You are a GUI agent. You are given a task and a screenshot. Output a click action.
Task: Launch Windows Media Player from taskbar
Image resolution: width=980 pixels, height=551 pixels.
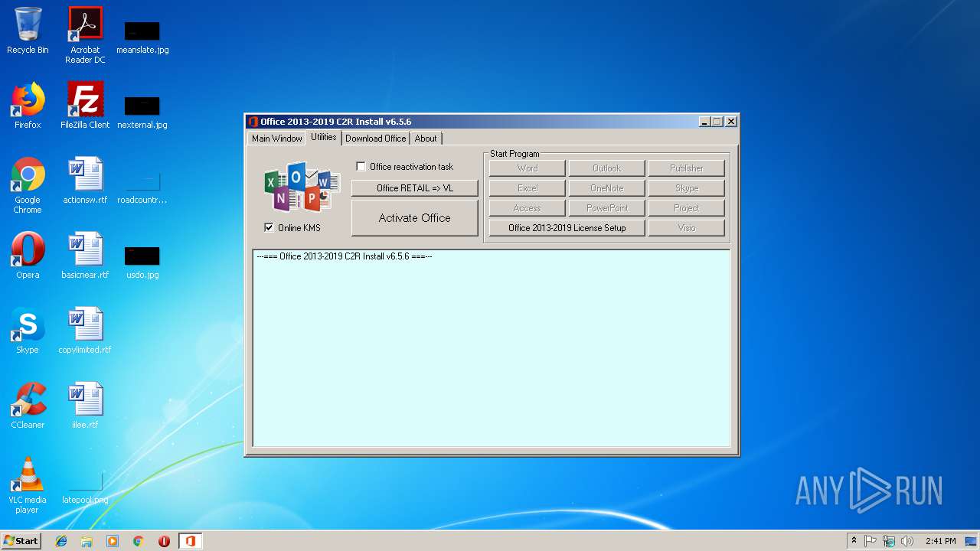pos(113,541)
